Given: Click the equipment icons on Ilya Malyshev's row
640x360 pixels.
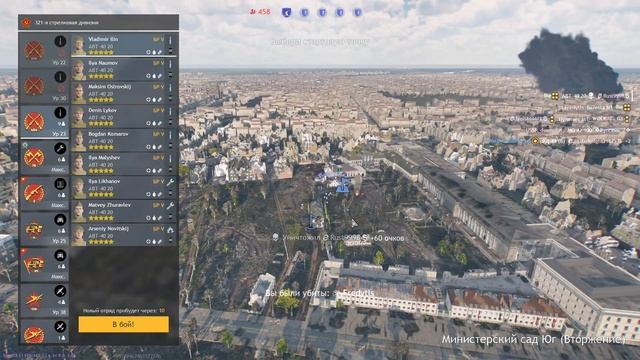Looking at the screenshot, I should tap(154, 171).
